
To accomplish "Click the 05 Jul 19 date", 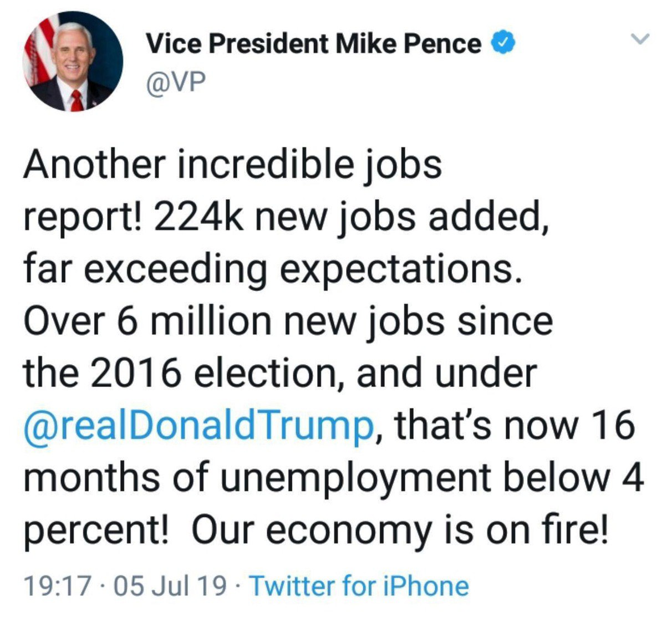I will click(170, 586).
